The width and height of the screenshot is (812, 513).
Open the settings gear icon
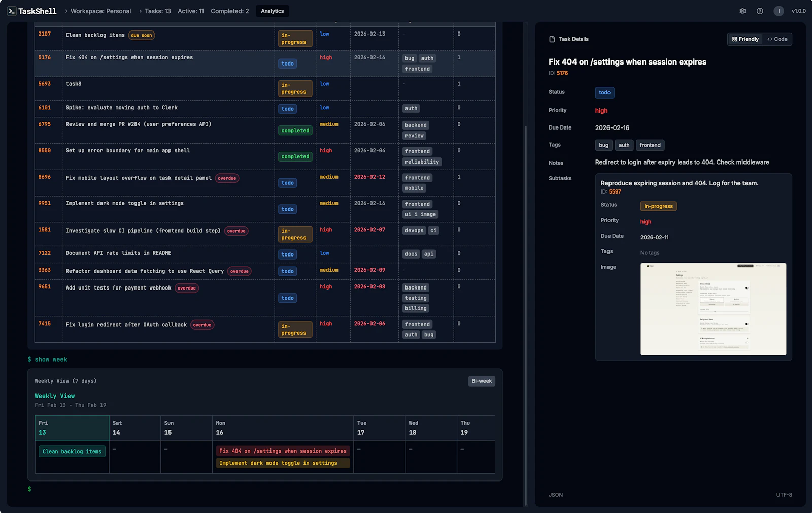[x=742, y=11]
